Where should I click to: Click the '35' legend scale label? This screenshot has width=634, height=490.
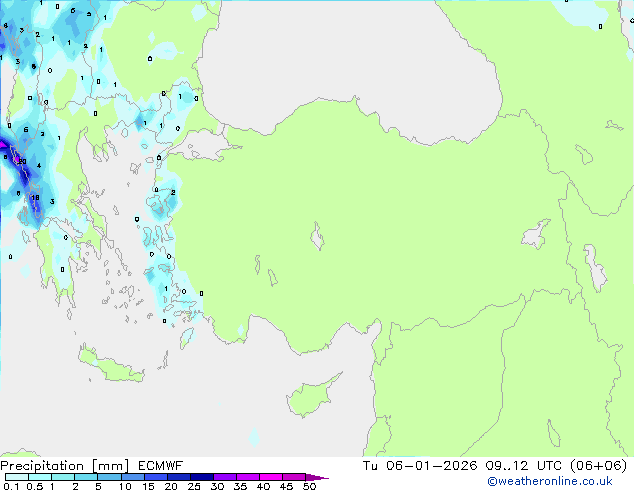pyautogui.click(x=240, y=486)
